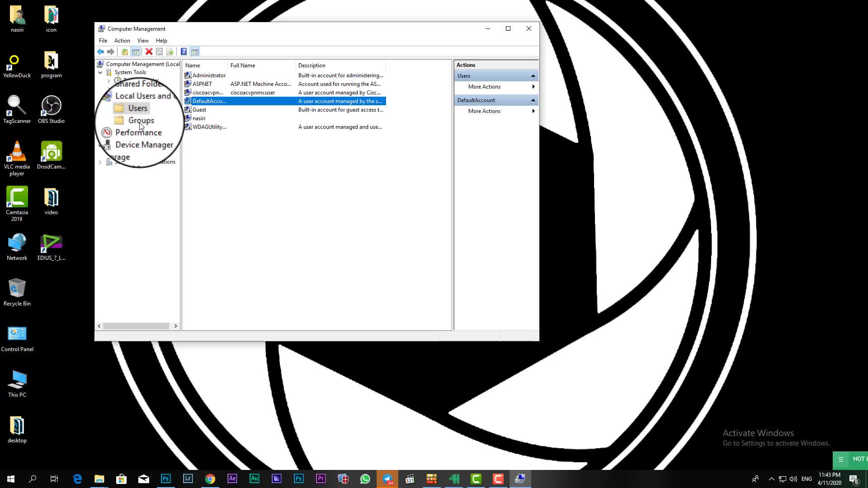Image resolution: width=868 pixels, height=488 pixels.
Task: Click the Back arrow toolbar icon
Action: click(100, 52)
